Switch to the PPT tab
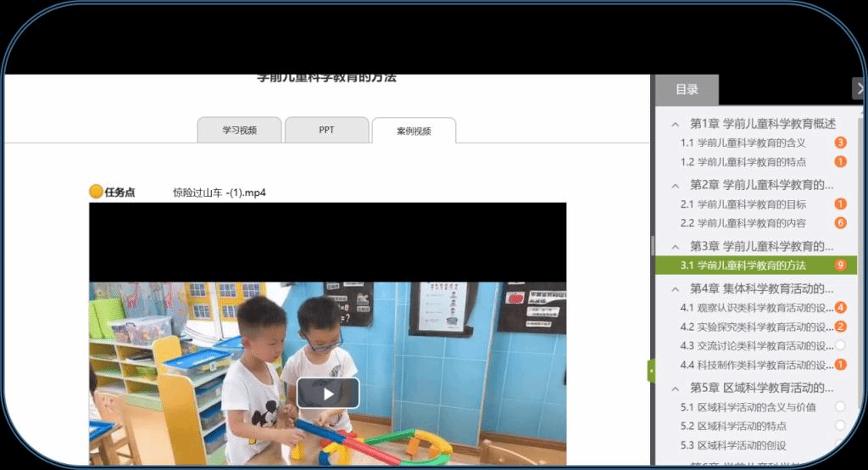Image resolution: width=868 pixels, height=470 pixels. (326, 131)
